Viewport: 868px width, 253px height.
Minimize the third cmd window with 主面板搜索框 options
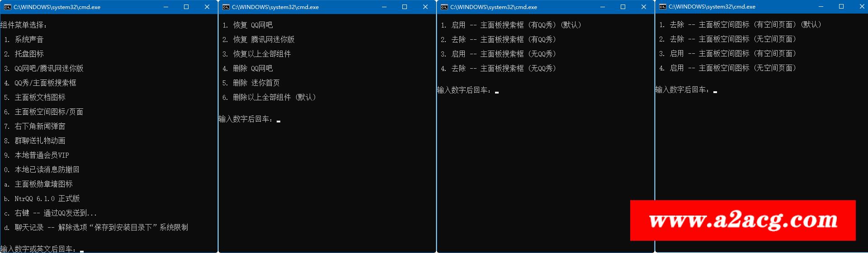pyautogui.click(x=603, y=7)
